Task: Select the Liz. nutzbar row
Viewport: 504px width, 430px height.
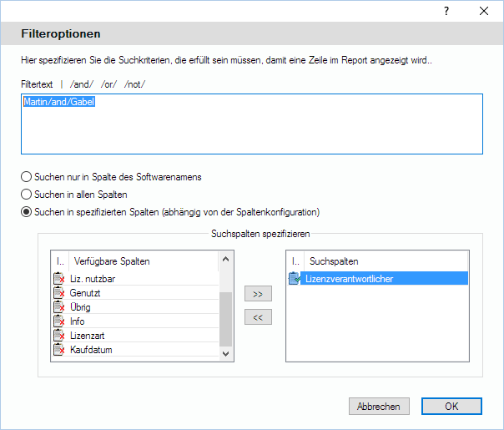Action: [x=136, y=279]
